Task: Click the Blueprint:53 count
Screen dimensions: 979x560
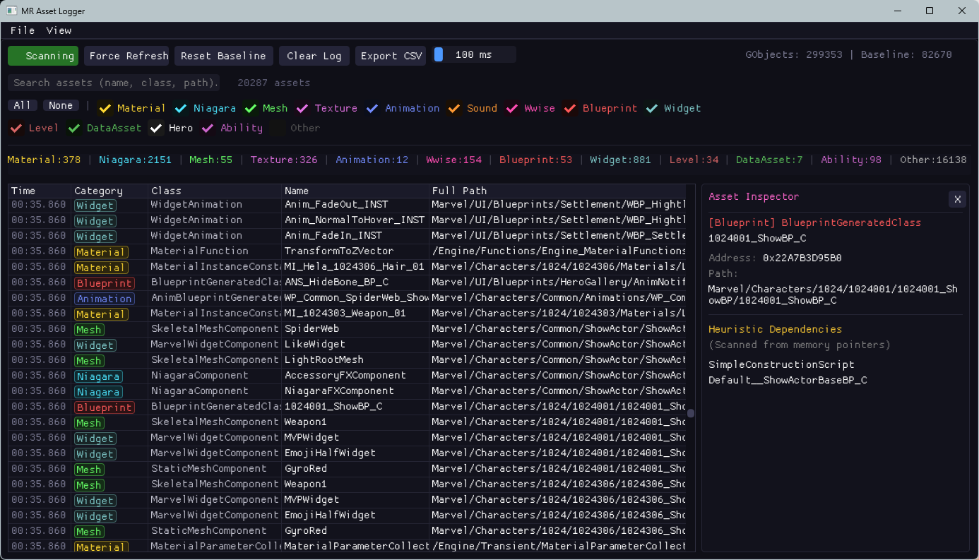Action: point(535,160)
